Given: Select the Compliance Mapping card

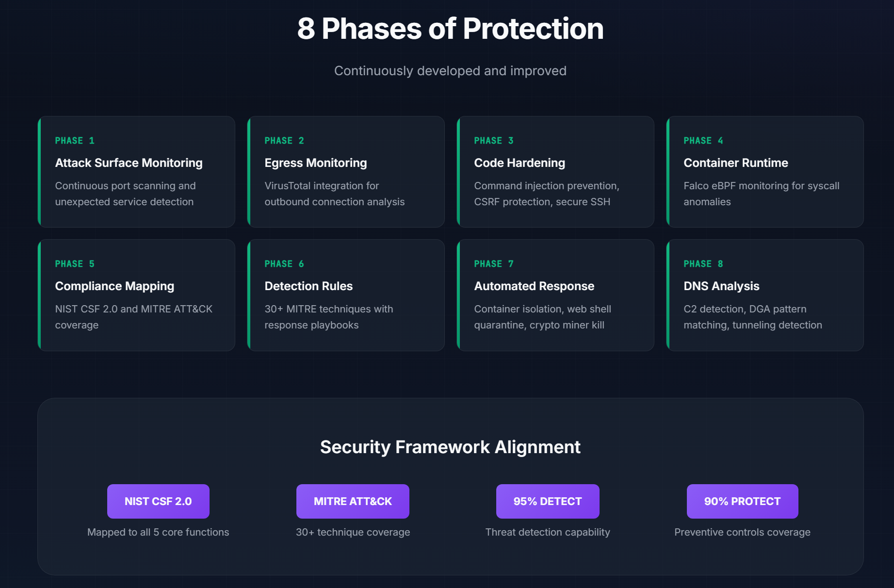Looking at the screenshot, I should 136,295.
